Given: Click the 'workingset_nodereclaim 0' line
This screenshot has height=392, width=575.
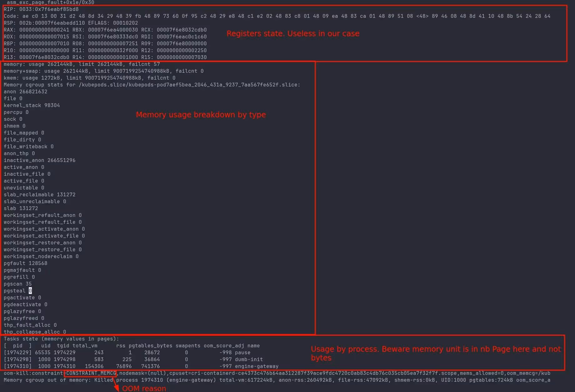Looking at the screenshot, I should [41, 257].
